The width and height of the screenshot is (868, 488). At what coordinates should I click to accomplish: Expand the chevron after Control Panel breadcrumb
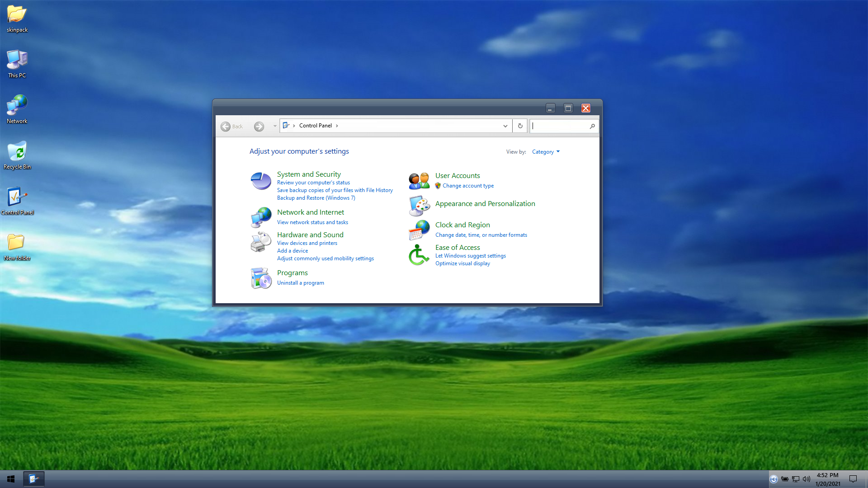click(337, 126)
